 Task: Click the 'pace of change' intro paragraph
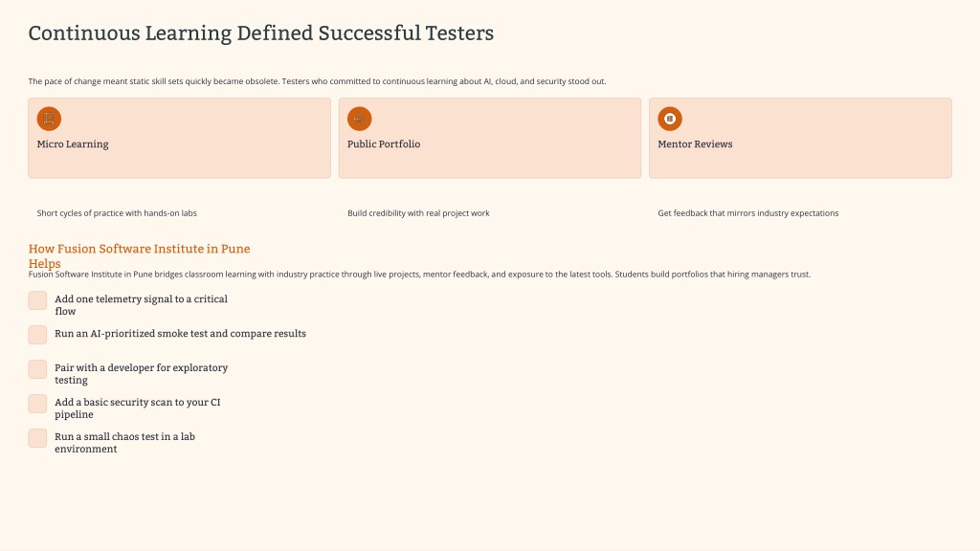pyautogui.click(x=317, y=81)
